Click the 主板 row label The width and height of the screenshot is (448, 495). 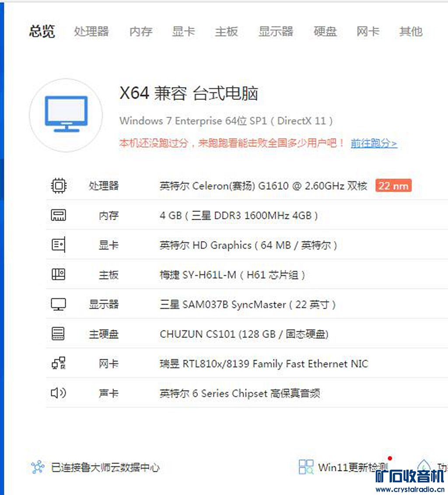(108, 275)
